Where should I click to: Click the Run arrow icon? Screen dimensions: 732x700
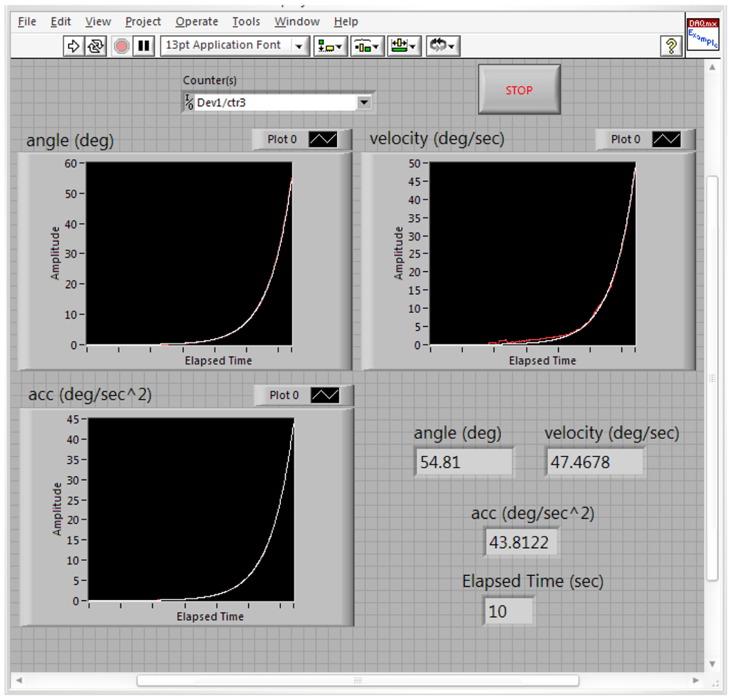coord(73,46)
